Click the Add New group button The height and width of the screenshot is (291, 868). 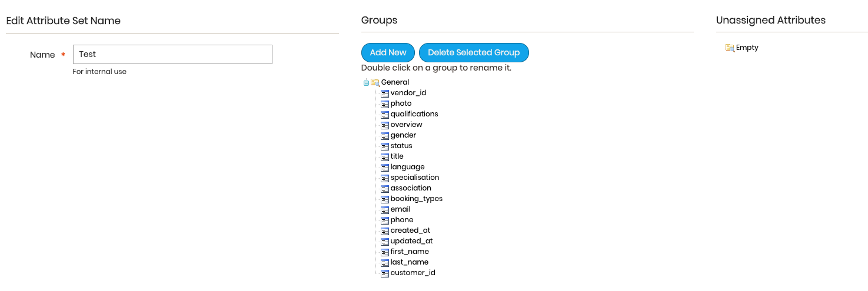click(388, 52)
